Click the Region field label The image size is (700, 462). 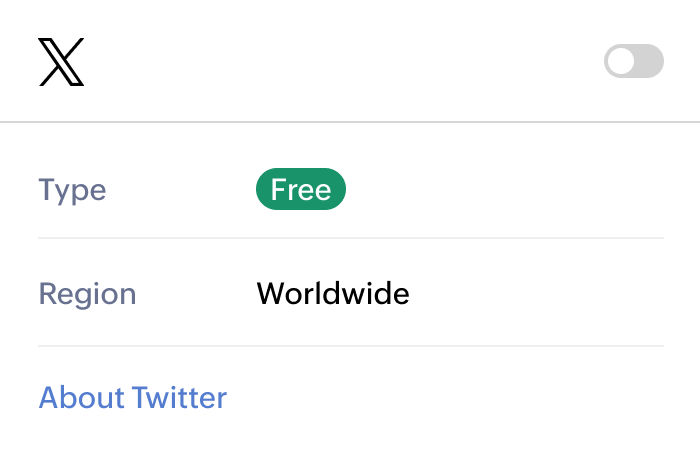[x=87, y=294]
